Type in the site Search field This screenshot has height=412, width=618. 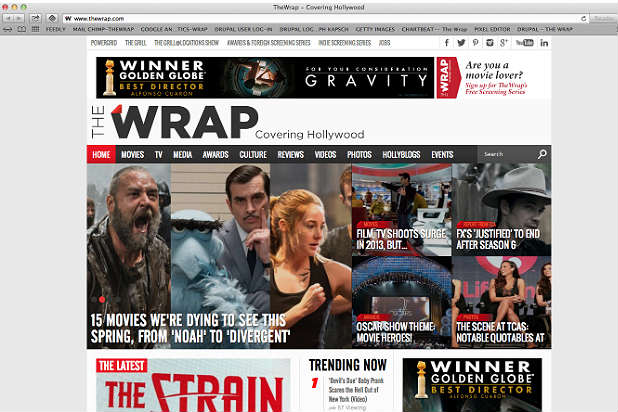tap(507, 155)
